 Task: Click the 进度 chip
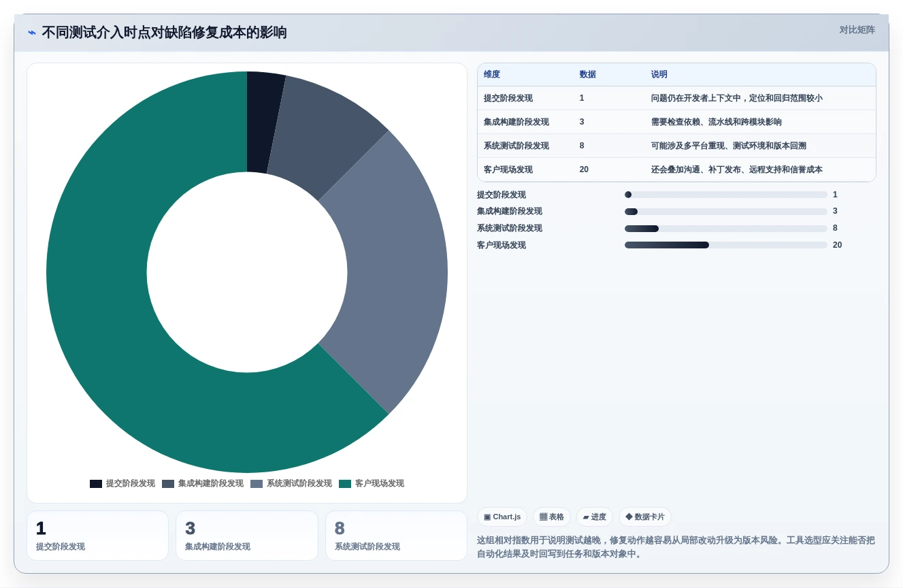tap(594, 517)
